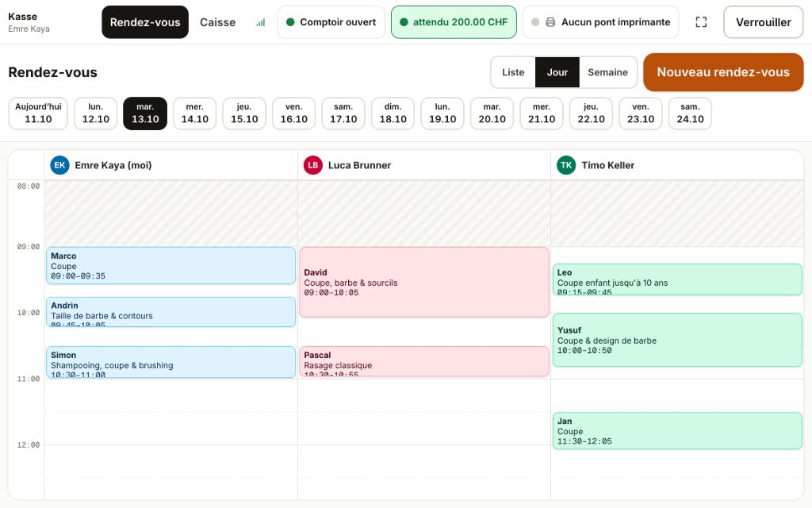Open Andrin's Taille de barbe appointment
The width and height of the screenshot is (812, 508).
[x=171, y=312]
